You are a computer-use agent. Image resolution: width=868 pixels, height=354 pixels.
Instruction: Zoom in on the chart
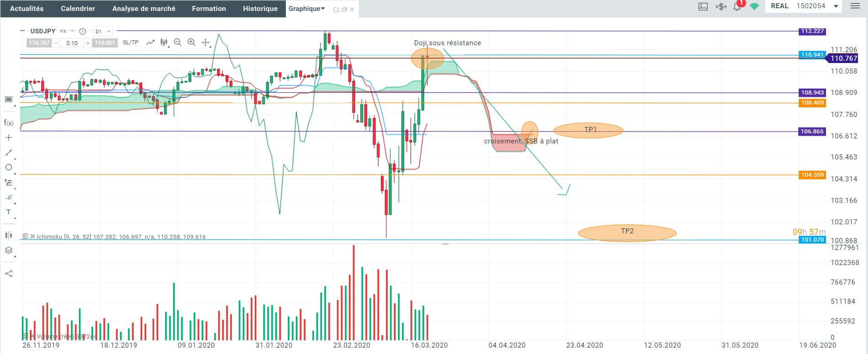pyautogui.click(x=192, y=42)
